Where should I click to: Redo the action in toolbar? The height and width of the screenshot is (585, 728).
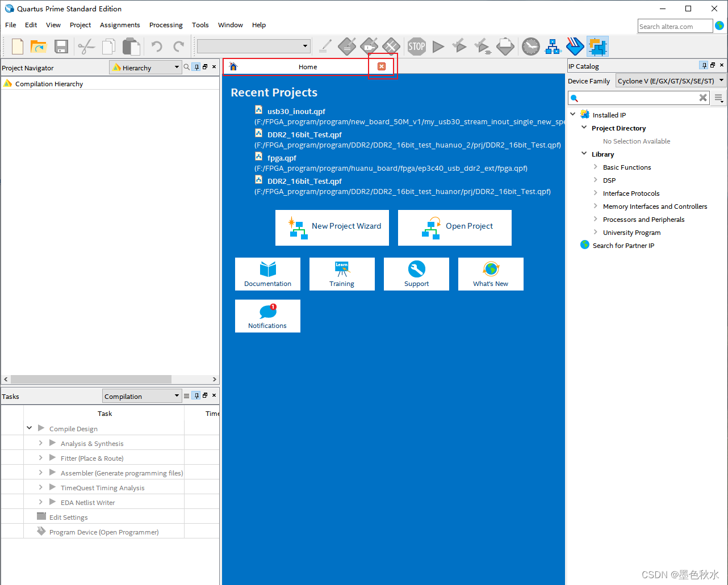pyautogui.click(x=178, y=47)
